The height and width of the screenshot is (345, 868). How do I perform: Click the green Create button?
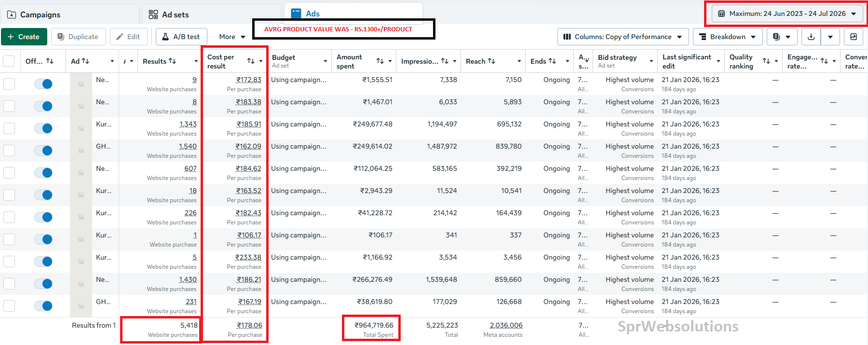coord(24,37)
